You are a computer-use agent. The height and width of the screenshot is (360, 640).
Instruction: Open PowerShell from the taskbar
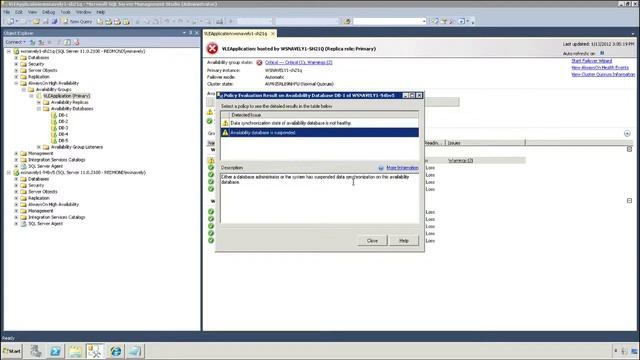tap(55, 351)
